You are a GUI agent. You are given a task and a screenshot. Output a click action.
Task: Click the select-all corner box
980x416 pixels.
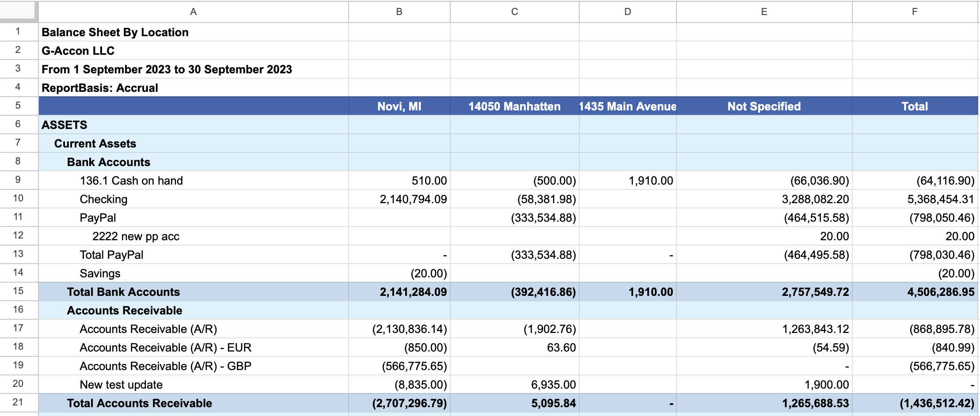tap(18, 11)
